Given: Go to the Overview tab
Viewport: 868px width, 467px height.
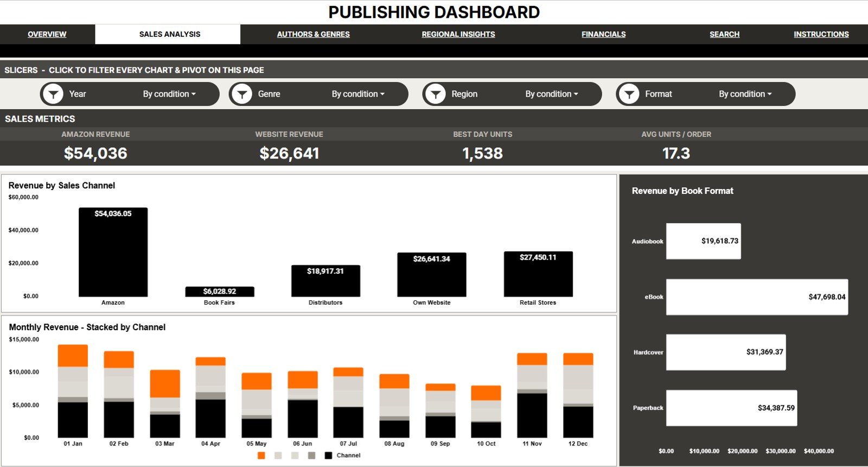Looking at the screenshot, I should pyautogui.click(x=47, y=34).
